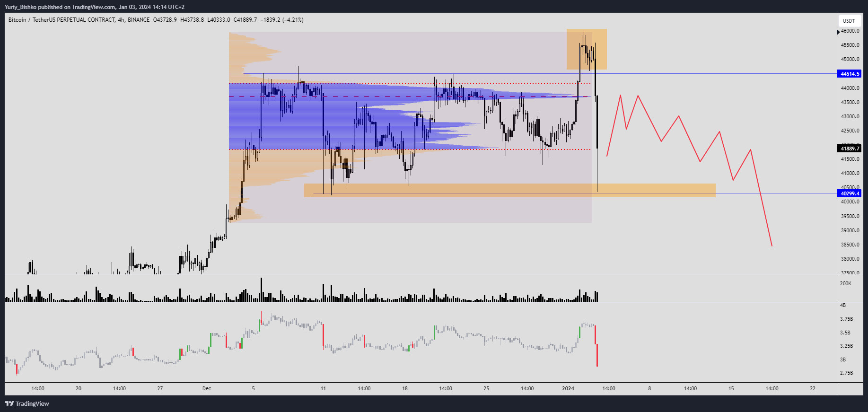Click the USDT currency button
This screenshot has width=868, height=412.
coord(849,21)
